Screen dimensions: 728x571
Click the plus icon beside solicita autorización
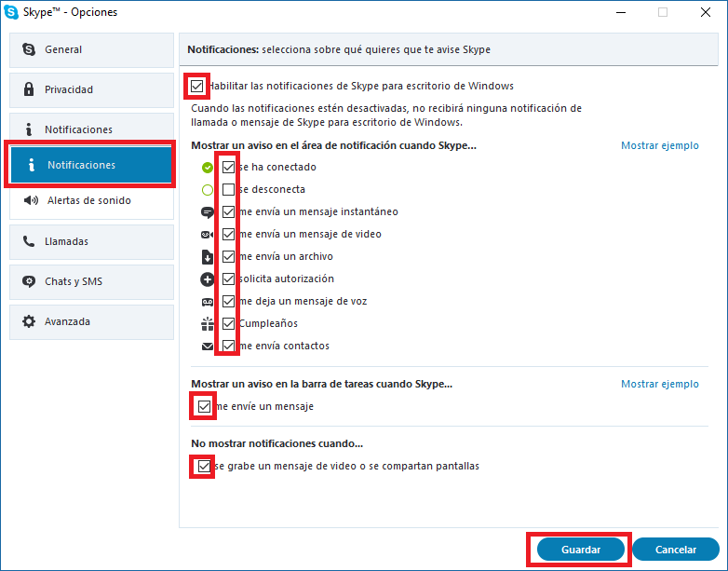pyautogui.click(x=207, y=279)
